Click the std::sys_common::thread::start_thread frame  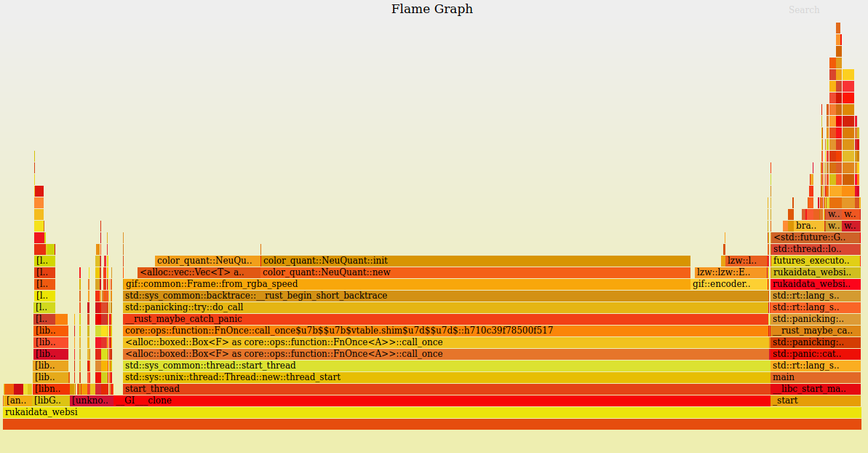click(445, 366)
